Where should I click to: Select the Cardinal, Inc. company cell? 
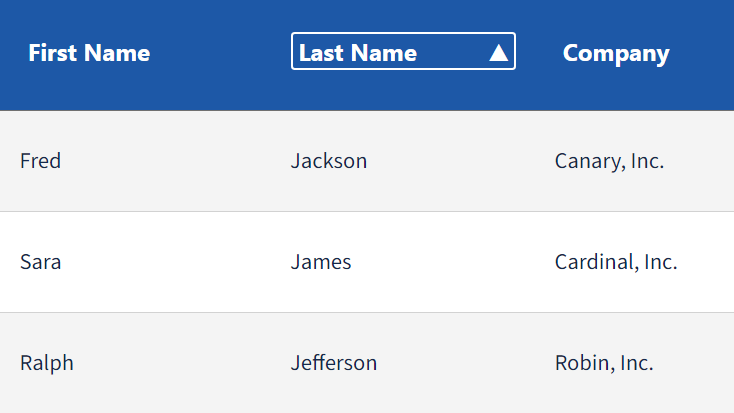pos(616,262)
